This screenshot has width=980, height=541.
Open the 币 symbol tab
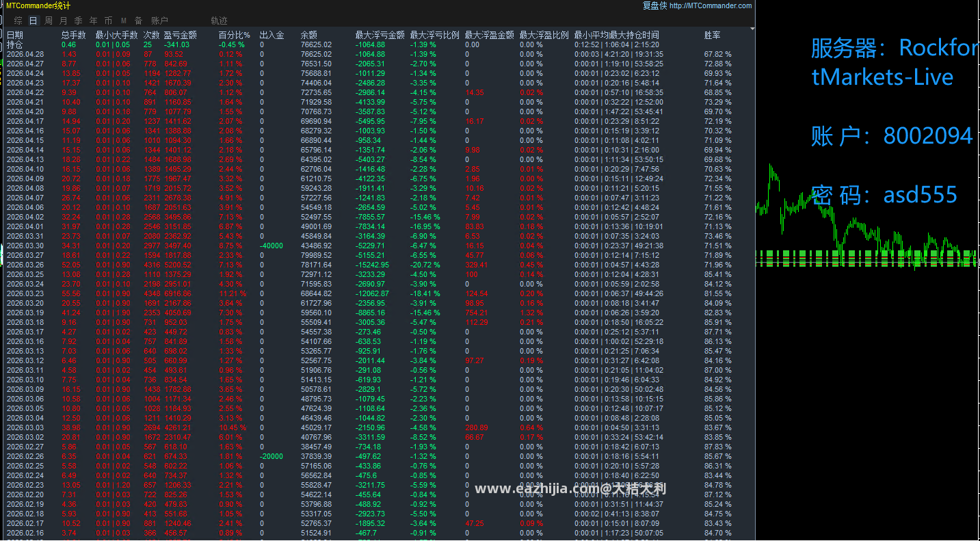[109, 21]
